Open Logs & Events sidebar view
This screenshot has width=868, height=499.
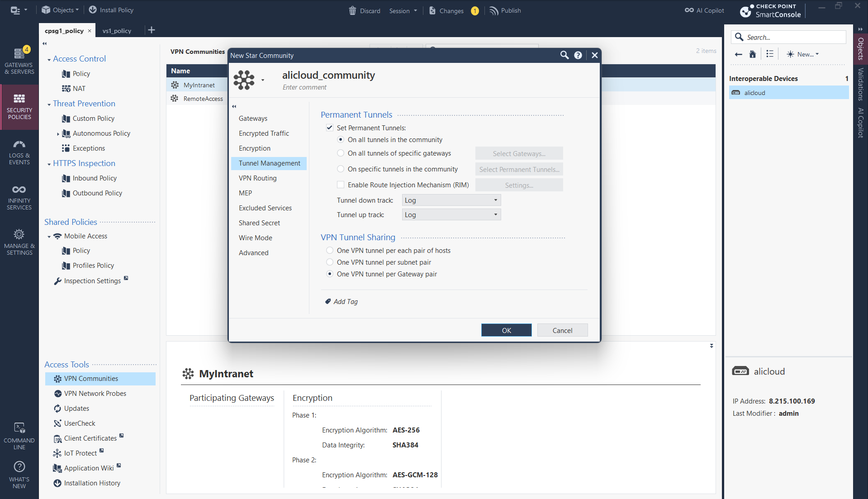tap(19, 152)
